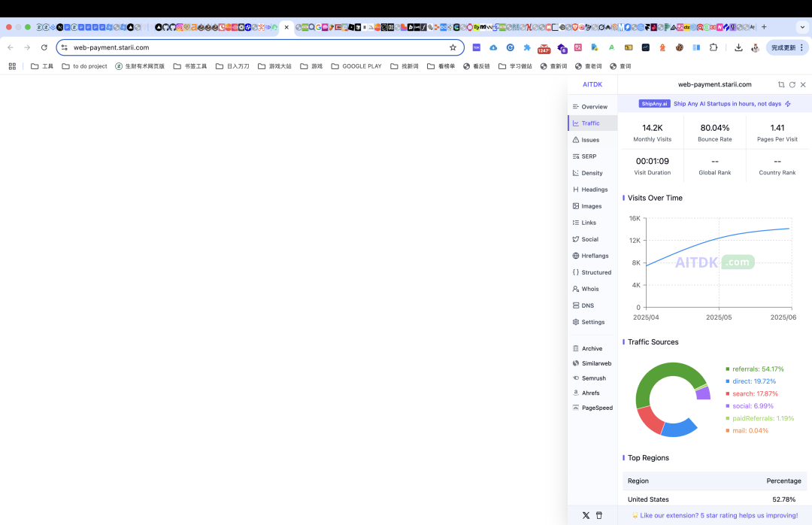Toggle the referrals legend entry
The width and height of the screenshot is (812, 525).
755,369
